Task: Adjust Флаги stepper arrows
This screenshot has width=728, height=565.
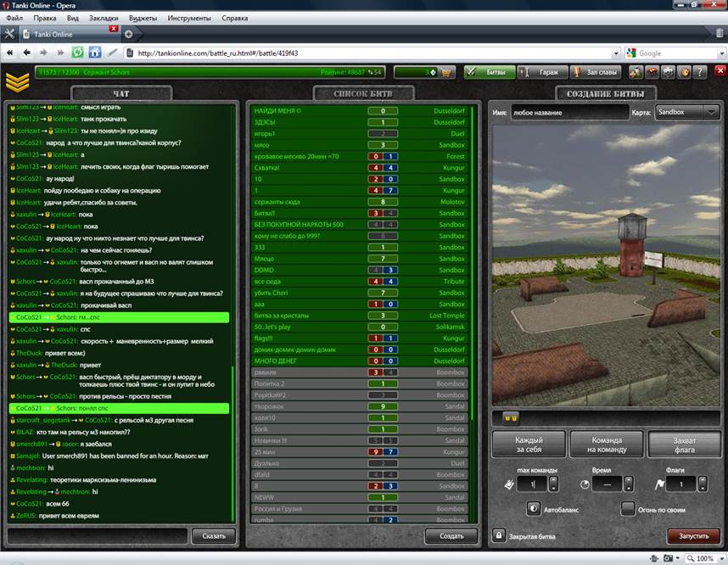Action: pos(703,484)
